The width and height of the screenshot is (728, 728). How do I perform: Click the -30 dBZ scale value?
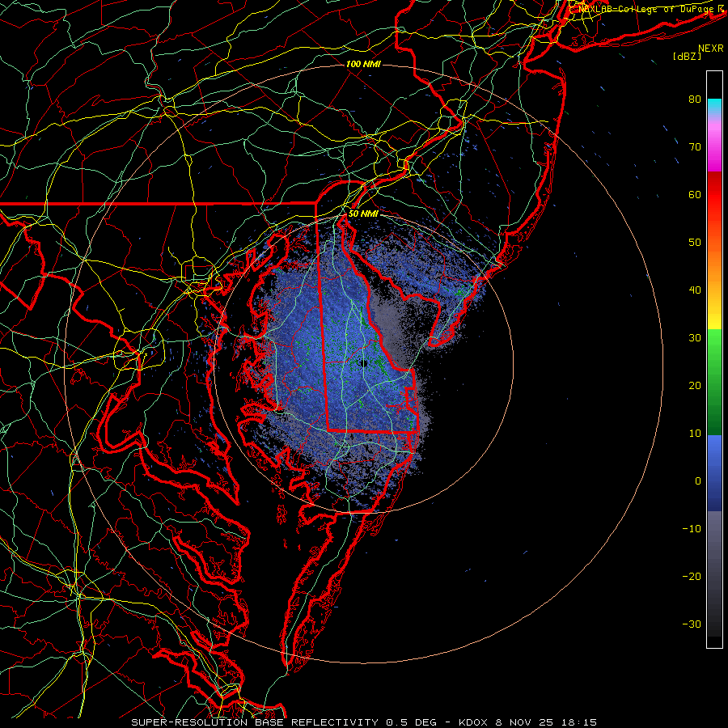692,624
